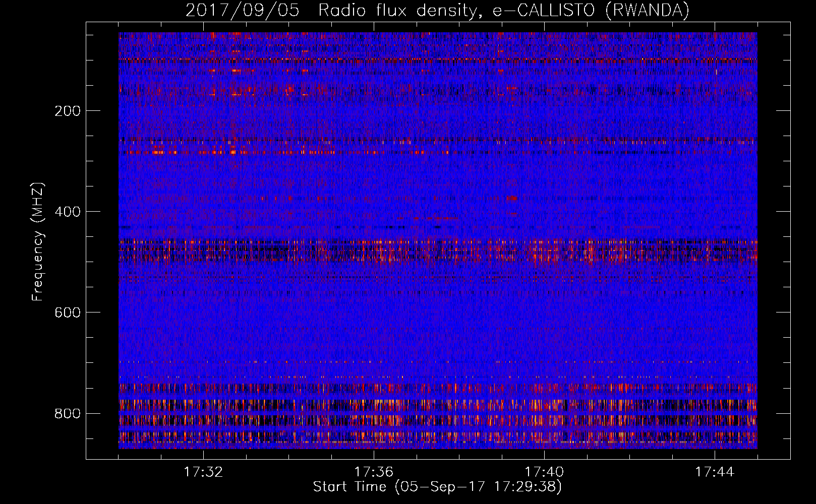Click the 400 frequency tick label
The width and height of the screenshot is (816, 504).
point(68,212)
